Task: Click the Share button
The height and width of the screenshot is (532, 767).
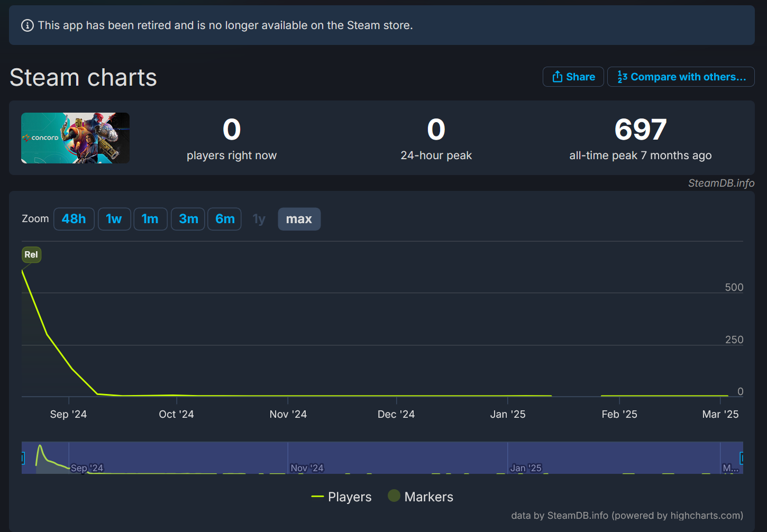Action: click(573, 77)
